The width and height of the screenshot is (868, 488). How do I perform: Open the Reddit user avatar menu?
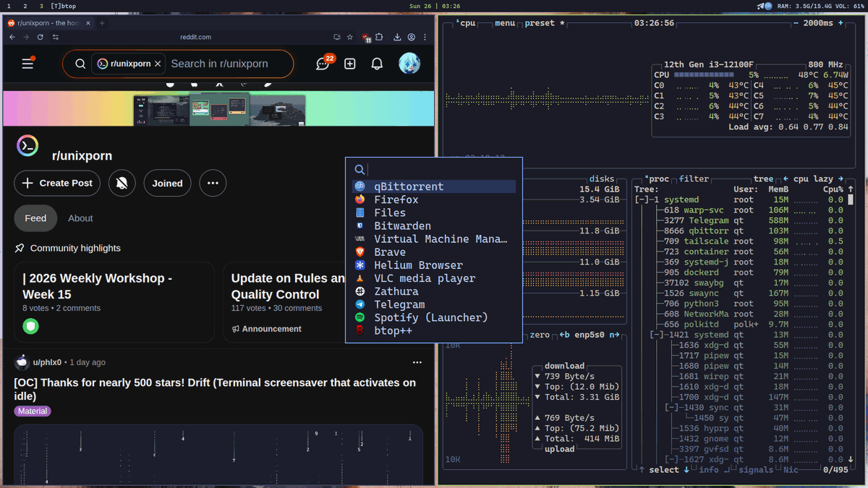[x=409, y=64]
